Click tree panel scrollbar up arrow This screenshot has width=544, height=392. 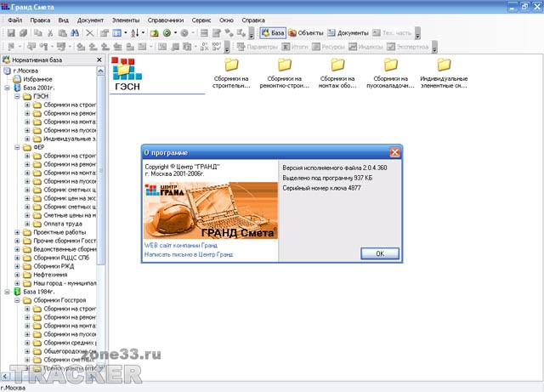click(x=100, y=71)
